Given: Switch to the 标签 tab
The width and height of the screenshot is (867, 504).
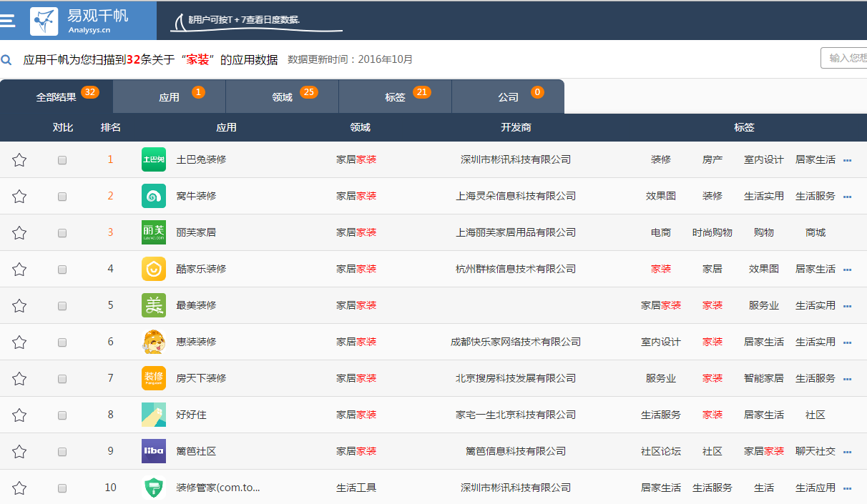Looking at the screenshot, I should click(x=396, y=97).
